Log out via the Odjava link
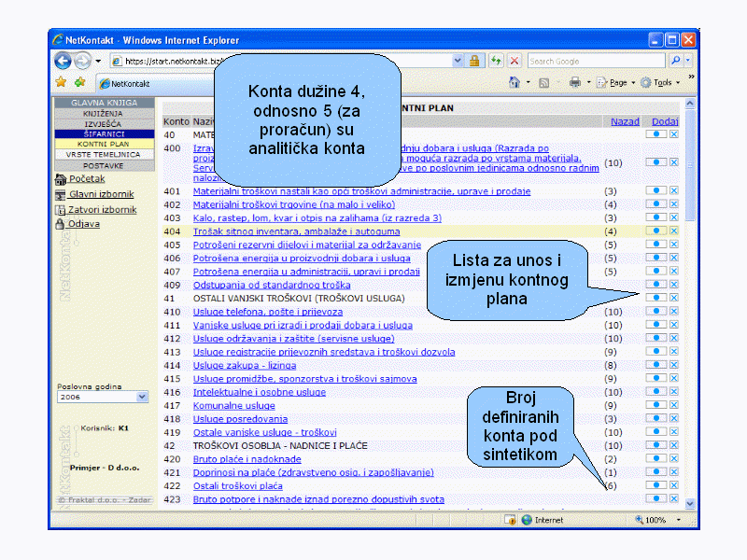 pyautogui.click(x=78, y=223)
